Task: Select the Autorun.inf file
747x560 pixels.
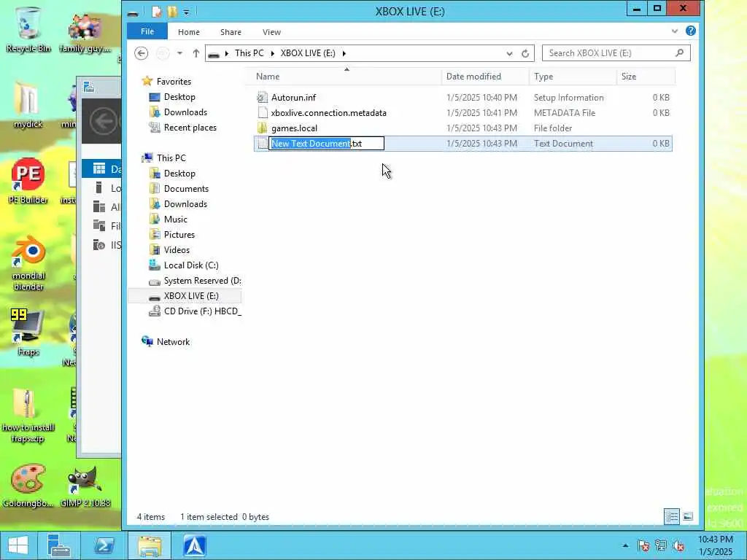Action: coord(293,98)
